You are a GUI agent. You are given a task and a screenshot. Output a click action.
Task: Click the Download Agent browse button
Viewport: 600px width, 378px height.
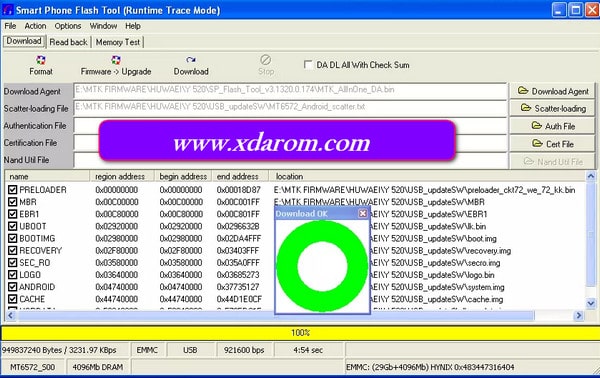tap(552, 91)
